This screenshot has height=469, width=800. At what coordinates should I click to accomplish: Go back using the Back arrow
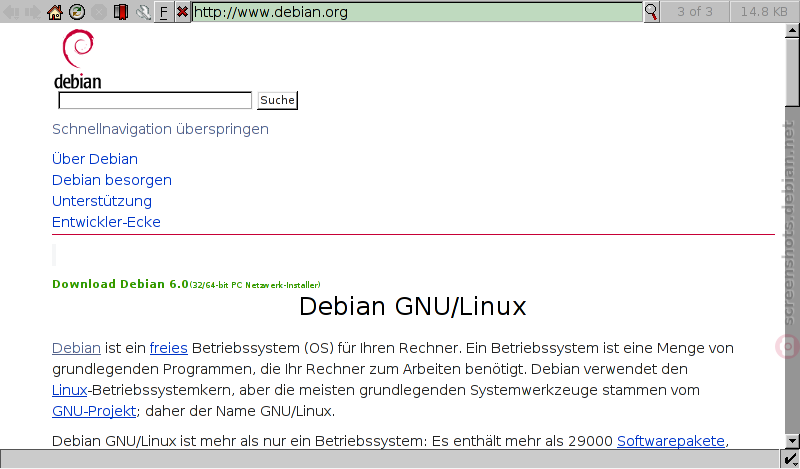(x=11, y=12)
